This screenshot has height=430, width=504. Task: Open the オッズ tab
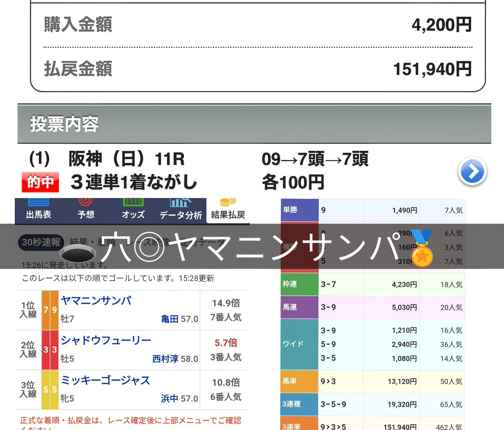pos(133,211)
